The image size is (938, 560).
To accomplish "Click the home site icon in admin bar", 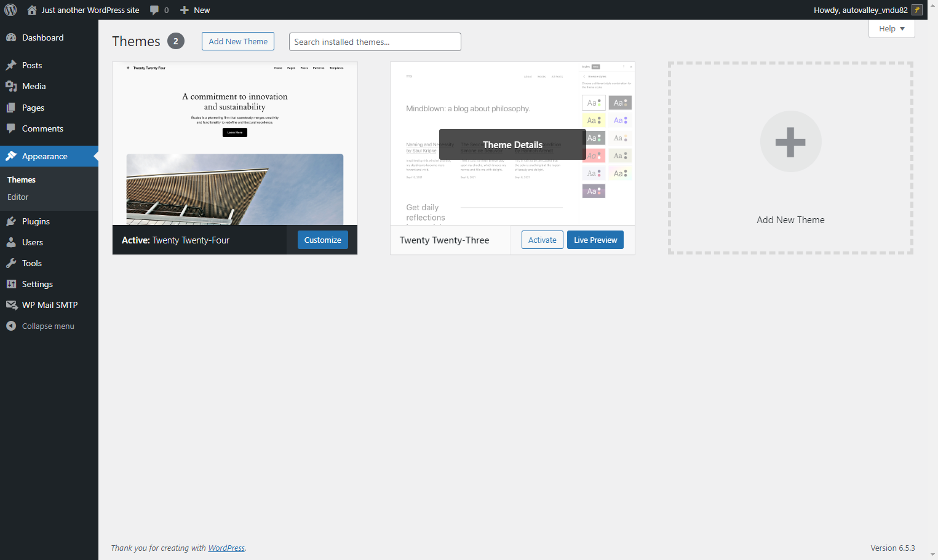I will click(x=32, y=10).
